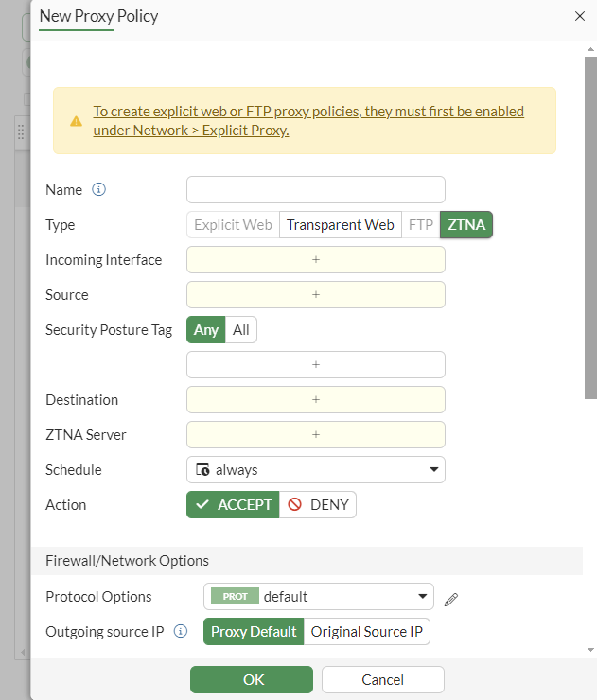Click the Outgoing source IP info icon
Viewport: 597px width, 700px height.
tap(181, 631)
